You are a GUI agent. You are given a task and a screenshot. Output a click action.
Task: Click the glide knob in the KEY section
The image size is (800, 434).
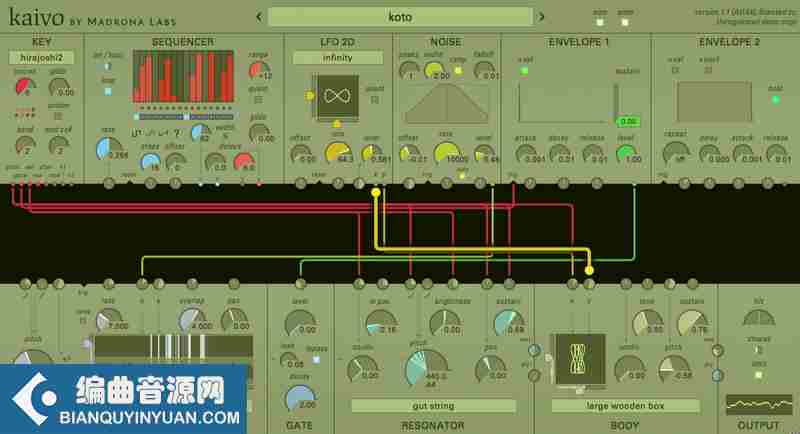click(59, 87)
